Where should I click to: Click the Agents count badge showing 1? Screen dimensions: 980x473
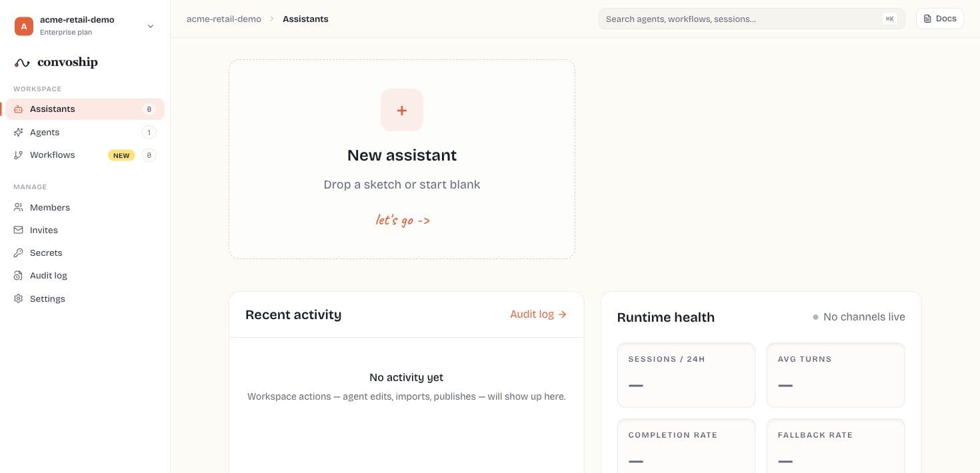pyautogui.click(x=149, y=133)
